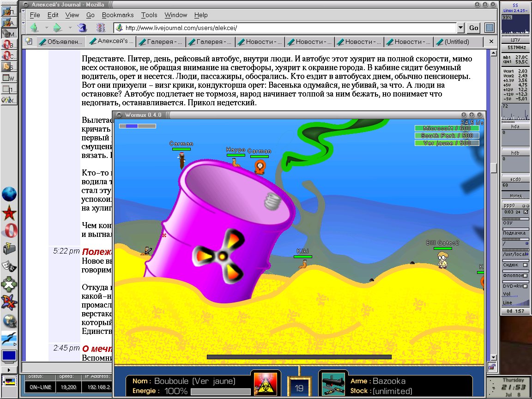Adjust the Vol volume slider

coord(515,296)
